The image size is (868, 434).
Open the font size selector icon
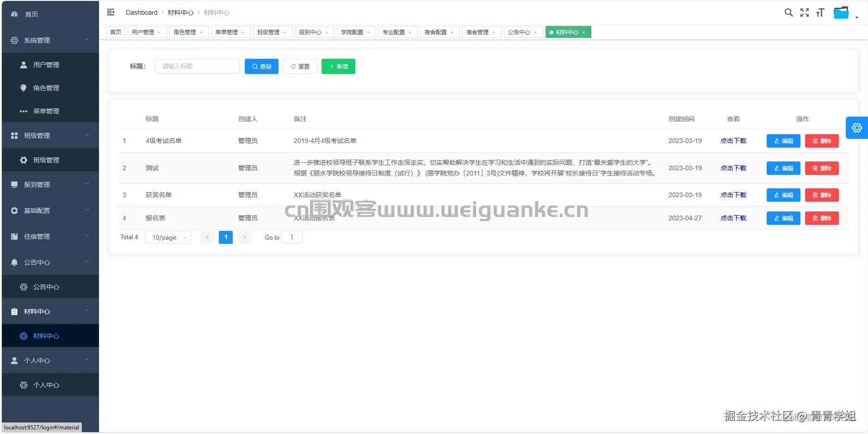820,12
